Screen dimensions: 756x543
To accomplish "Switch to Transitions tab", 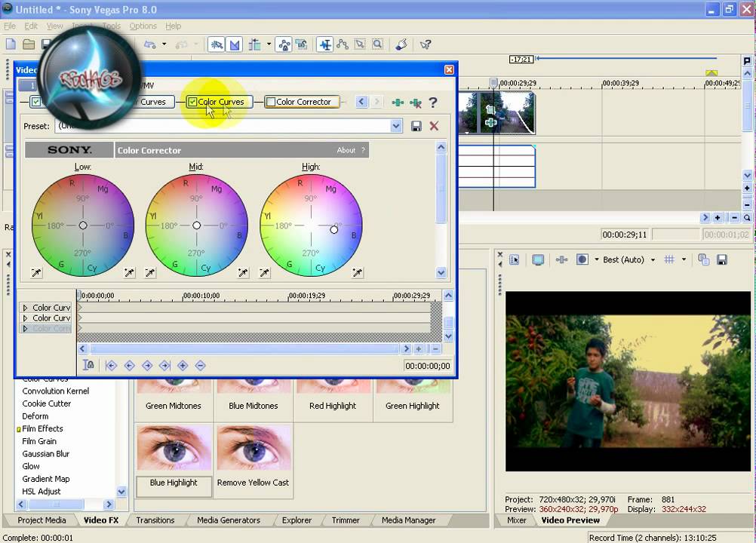I will [x=155, y=520].
